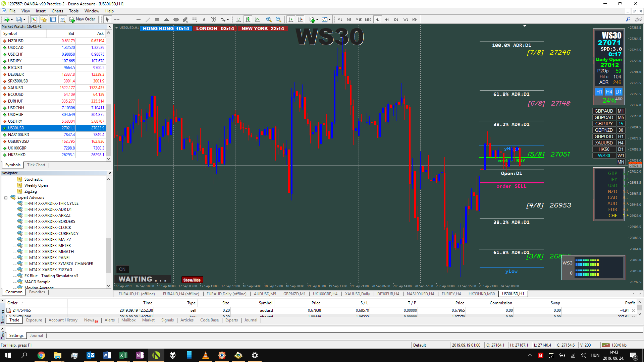Image resolution: width=644 pixels, height=362 pixels.
Task: Open Excel from the Windows taskbar
Action: pos(123,355)
